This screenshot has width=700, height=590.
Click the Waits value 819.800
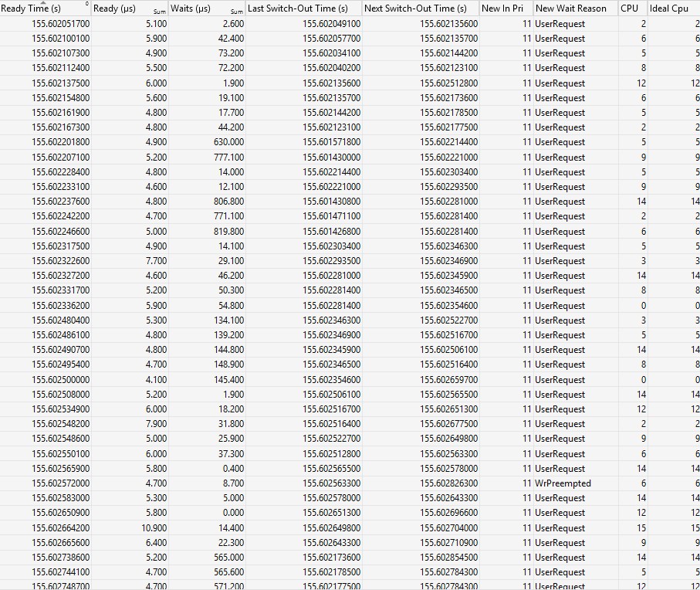coord(228,232)
